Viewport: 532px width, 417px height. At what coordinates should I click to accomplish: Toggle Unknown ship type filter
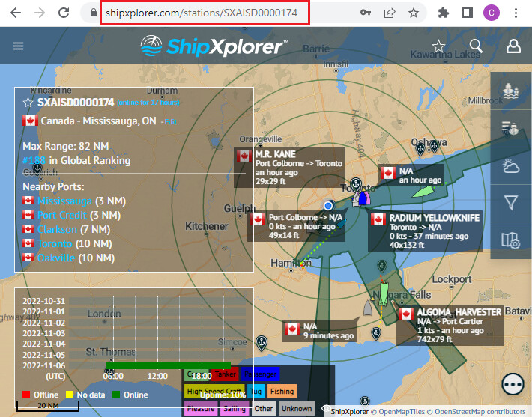point(297,409)
